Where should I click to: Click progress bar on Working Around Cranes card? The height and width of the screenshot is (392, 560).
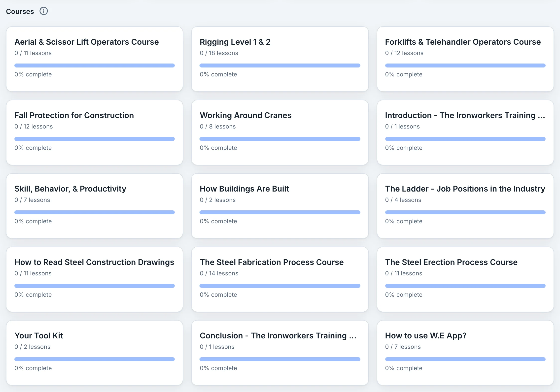[280, 139]
